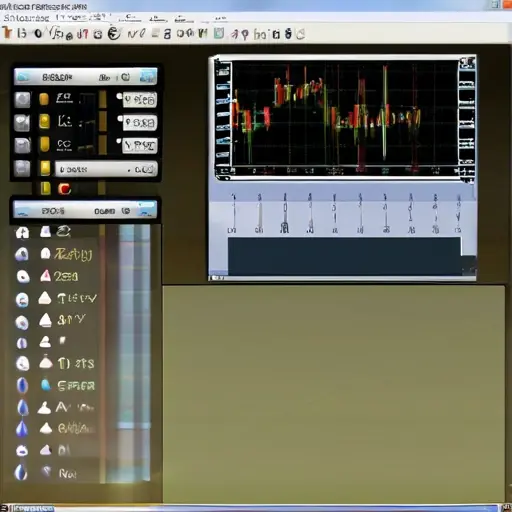The height and width of the screenshot is (512, 512).
Task: Click the pink triangle icon in the list
Action: (x=45, y=276)
